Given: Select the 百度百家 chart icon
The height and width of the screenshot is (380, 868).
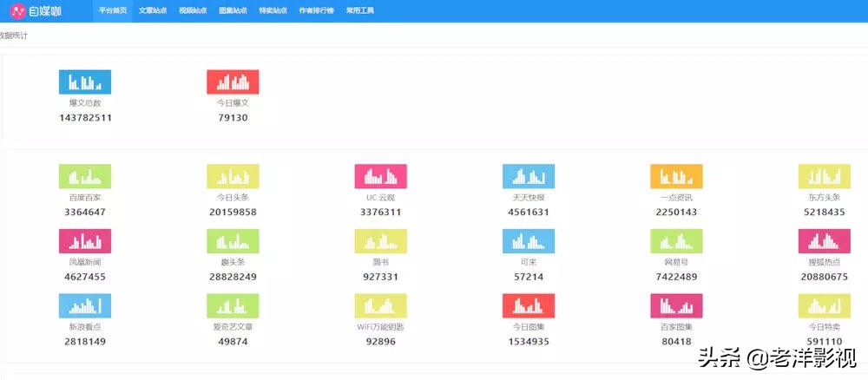Looking at the screenshot, I should click(85, 176).
